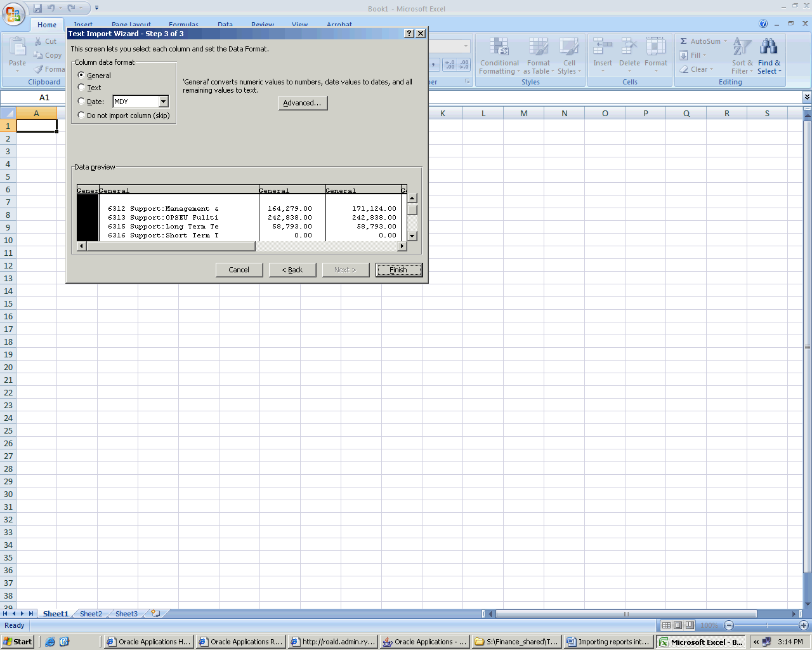The width and height of the screenshot is (812, 650).
Task: Open Advanced settings in import wizard
Action: click(x=303, y=103)
